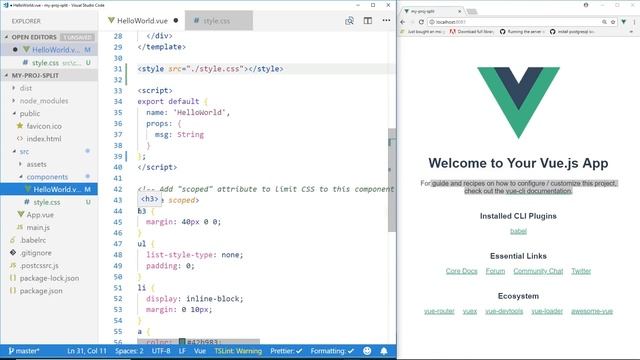Switch to the style.css editor tab
Screen dimensions: 640x360
click(x=219, y=20)
